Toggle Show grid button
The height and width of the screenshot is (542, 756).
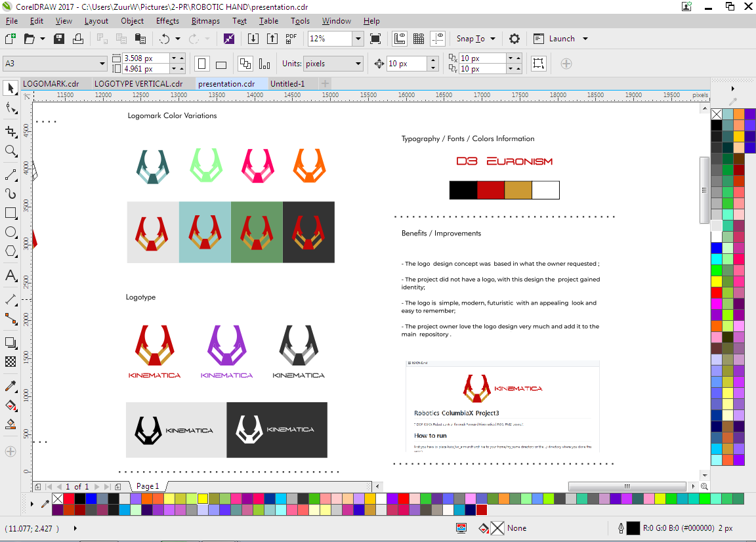coord(419,39)
